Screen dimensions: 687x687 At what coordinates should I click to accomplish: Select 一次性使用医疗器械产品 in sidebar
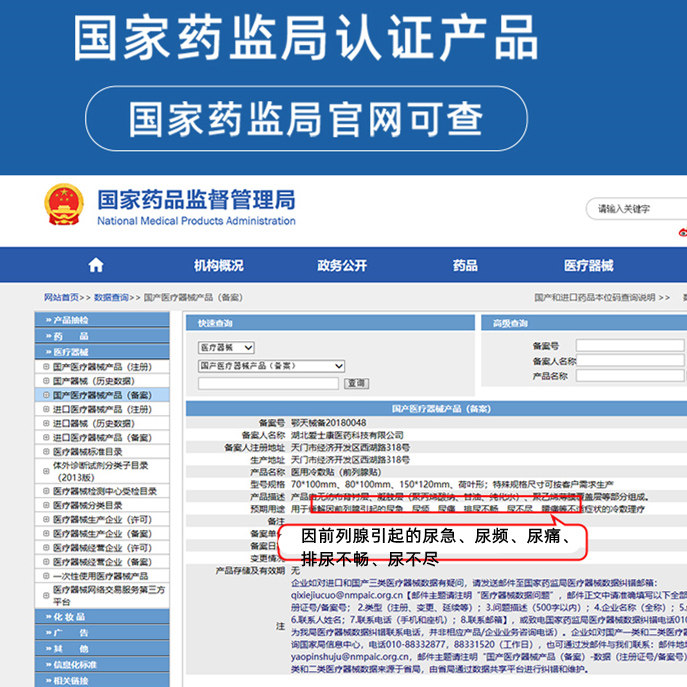[x=100, y=576]
